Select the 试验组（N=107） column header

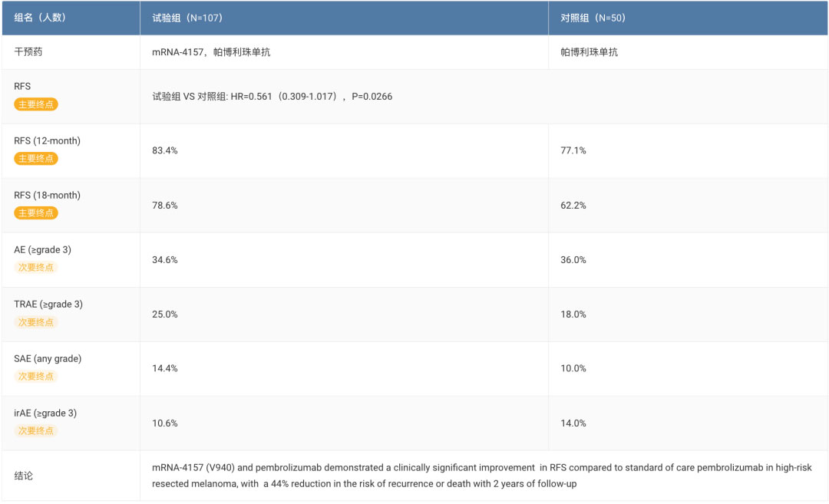(187, 18)
